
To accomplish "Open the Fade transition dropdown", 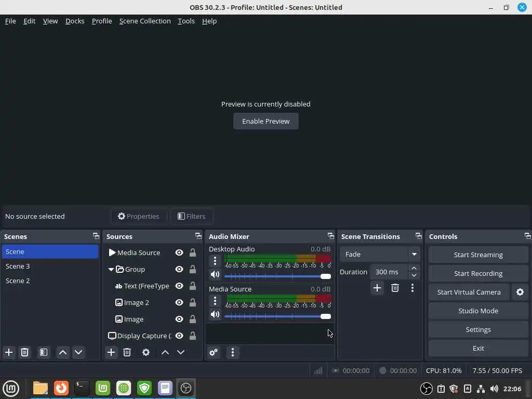I will tap(380, 254).
